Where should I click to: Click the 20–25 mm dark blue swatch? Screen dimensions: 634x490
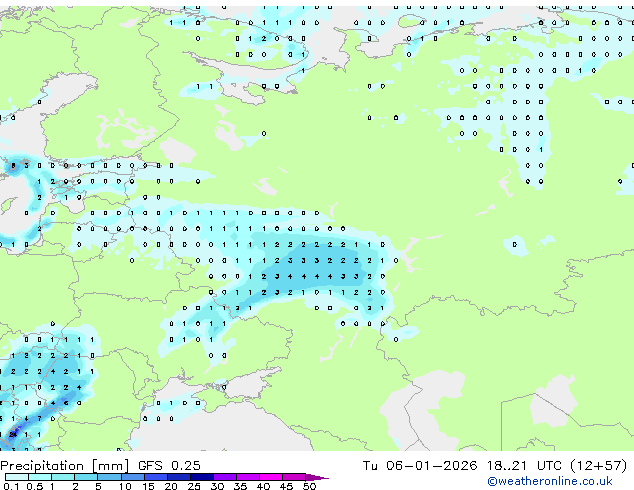tap(179, 477)
